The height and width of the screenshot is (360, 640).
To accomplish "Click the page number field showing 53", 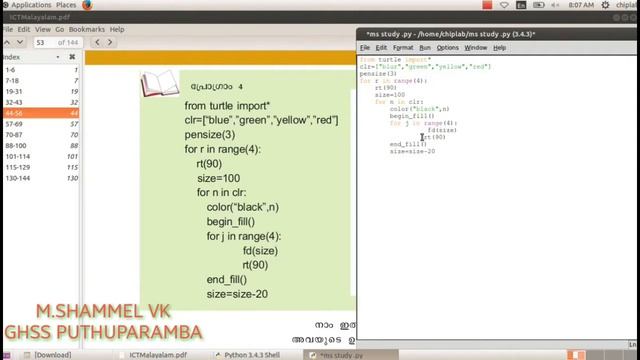I will pyautogui.click(x=44, y=42).
